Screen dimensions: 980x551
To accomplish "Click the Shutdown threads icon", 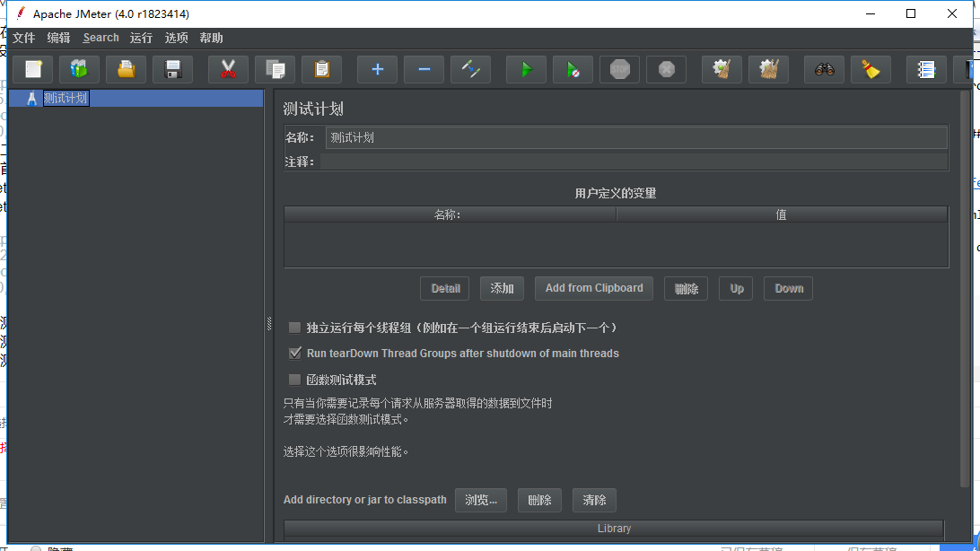I will [666, 69].
